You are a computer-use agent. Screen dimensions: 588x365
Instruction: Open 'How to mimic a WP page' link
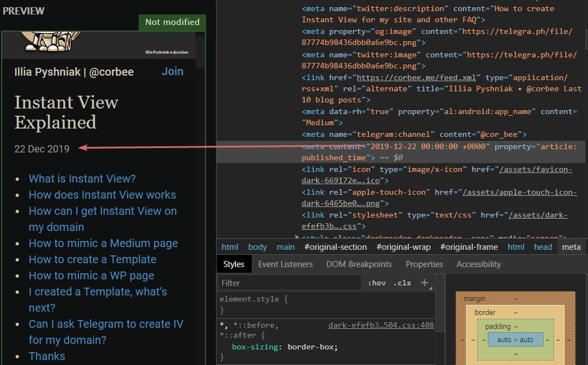[x=91, y=276]
